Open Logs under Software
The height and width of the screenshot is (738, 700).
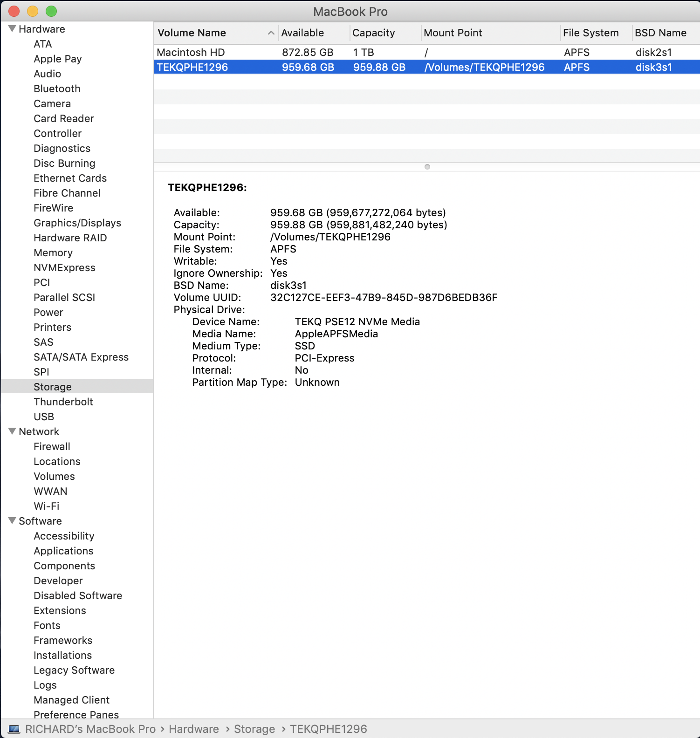tap(45, 685)
